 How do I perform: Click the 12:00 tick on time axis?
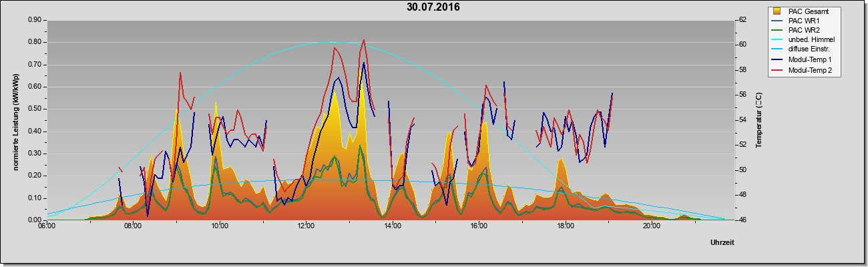click(x=306, y=226)
